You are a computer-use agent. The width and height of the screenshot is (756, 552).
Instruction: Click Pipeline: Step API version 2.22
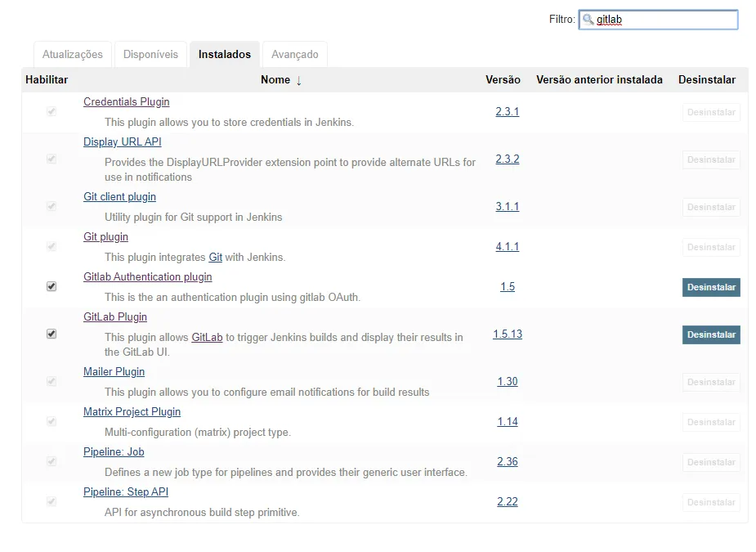[x=508, y=501]
